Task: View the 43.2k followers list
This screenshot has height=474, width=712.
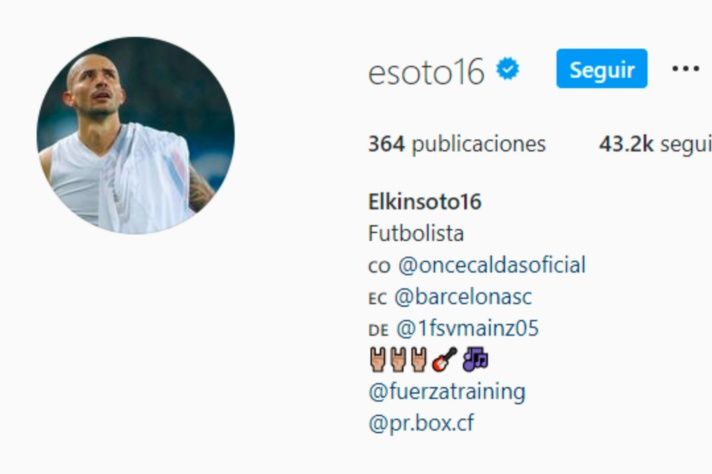Action: 655,144
